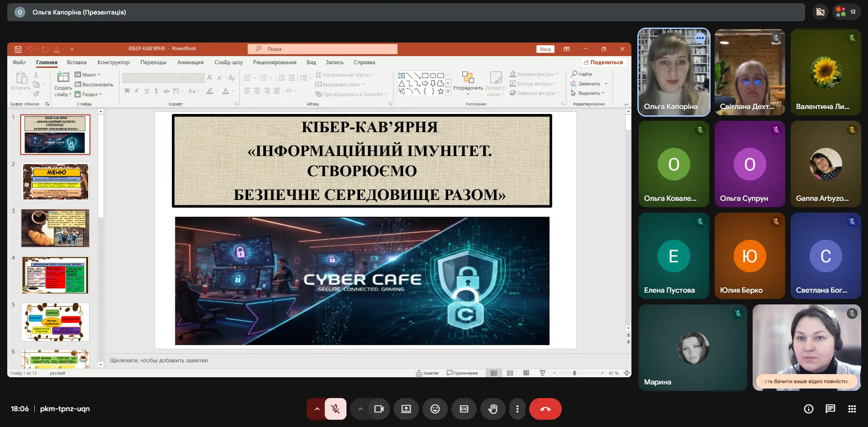868x427 pixels.
Task: Click Восстановить to reset the slide
Action: [94, 85]
